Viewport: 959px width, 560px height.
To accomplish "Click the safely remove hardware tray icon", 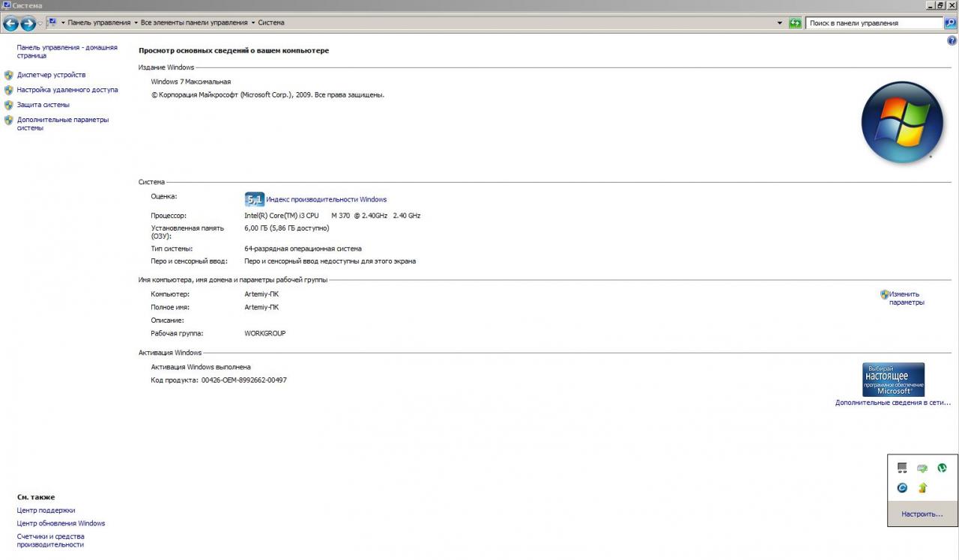I will 922,468.
